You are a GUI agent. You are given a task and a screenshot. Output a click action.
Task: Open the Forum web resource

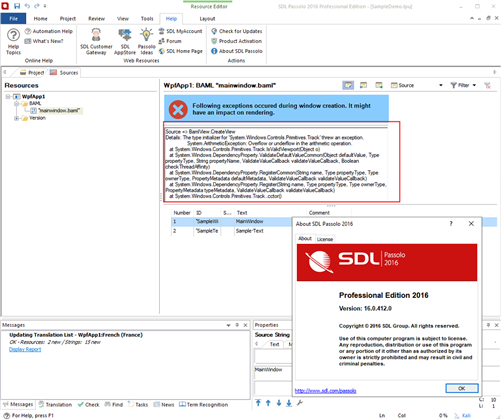pos(170,41)
